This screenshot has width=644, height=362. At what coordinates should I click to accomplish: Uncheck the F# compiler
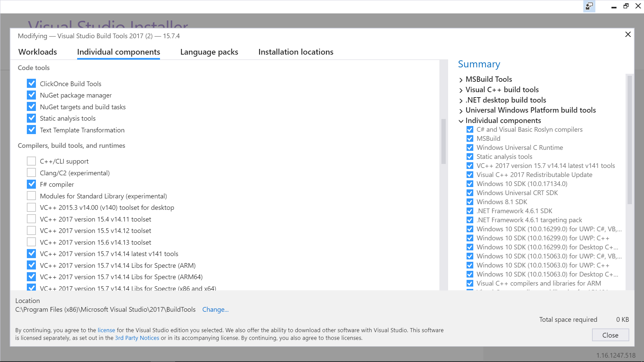point(31,184)
